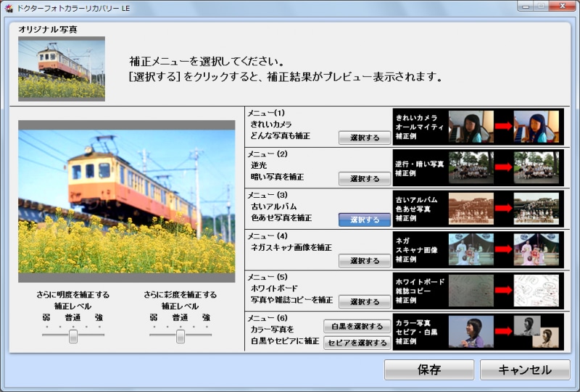The height and width of the screenshot is (392, 580).
Task: Click text 白黒やセピアに補正
Action: (x=285, y=341)
